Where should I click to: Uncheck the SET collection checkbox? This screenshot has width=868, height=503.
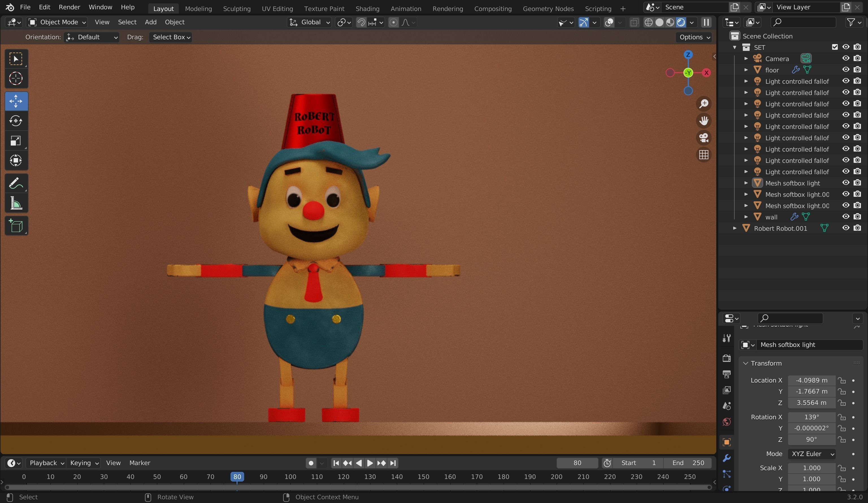tap(835, 47)
